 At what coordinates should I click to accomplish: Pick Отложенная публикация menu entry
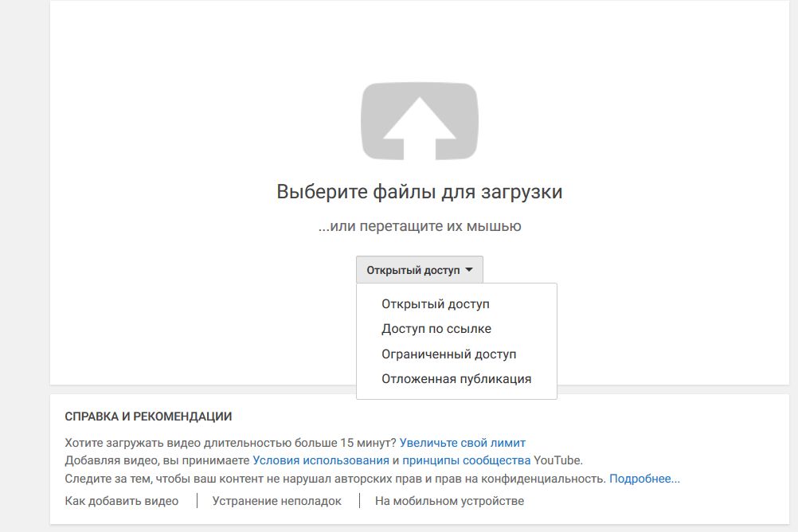click(456, 379)
